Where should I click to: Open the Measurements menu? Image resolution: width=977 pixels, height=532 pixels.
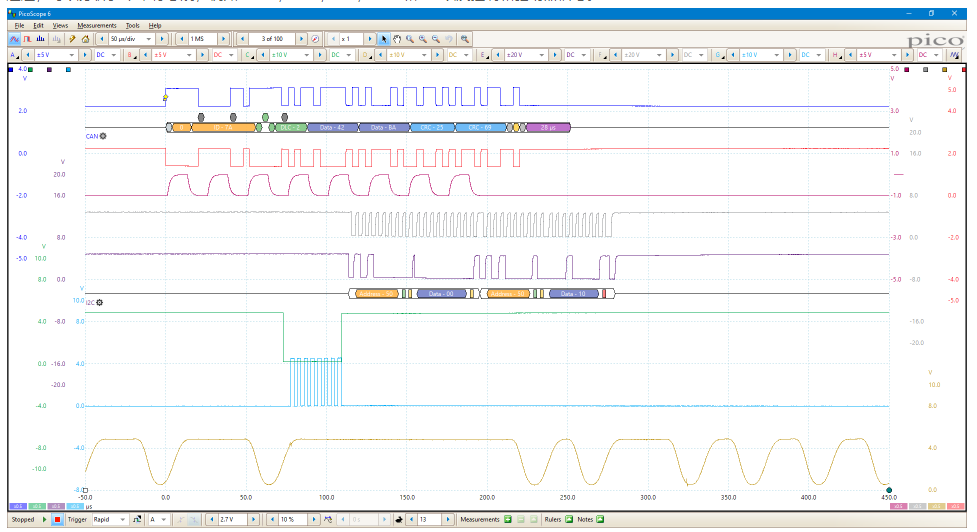coord(97,26)
